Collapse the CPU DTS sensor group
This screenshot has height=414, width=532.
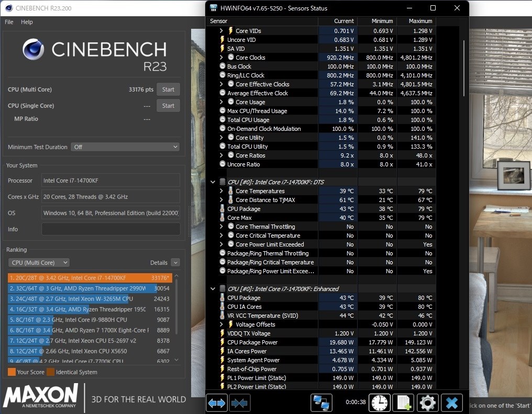(x=213, y=182)
